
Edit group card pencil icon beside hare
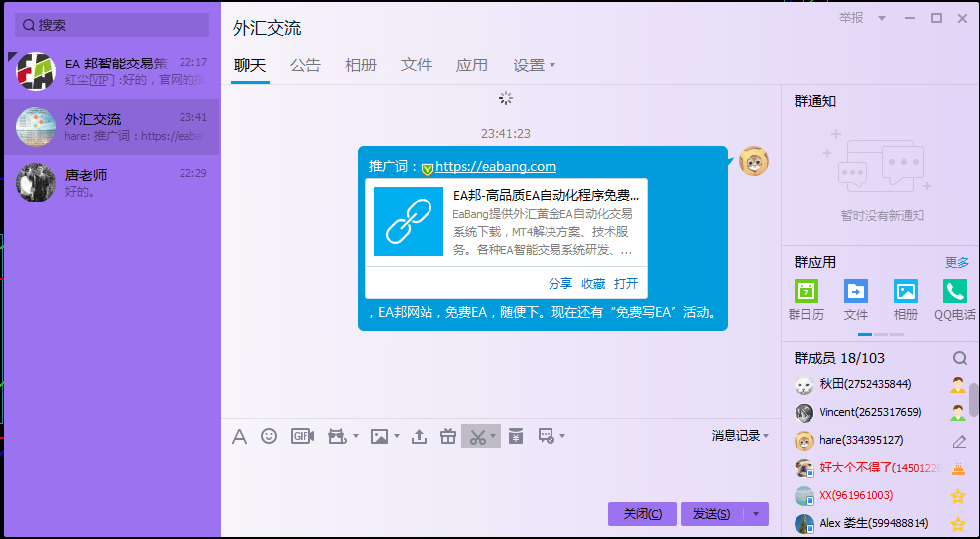tap(959, 441)
